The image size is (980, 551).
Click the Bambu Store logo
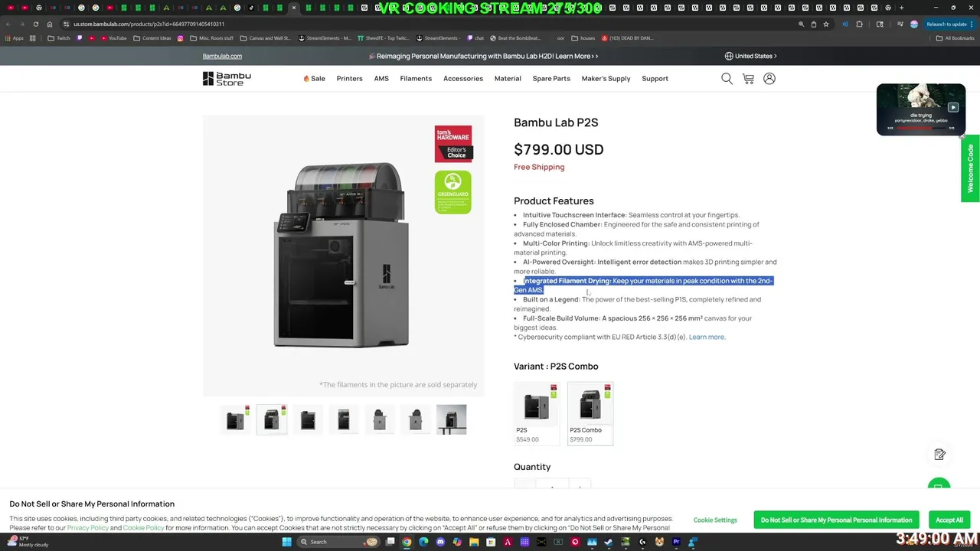coord(227,78)
